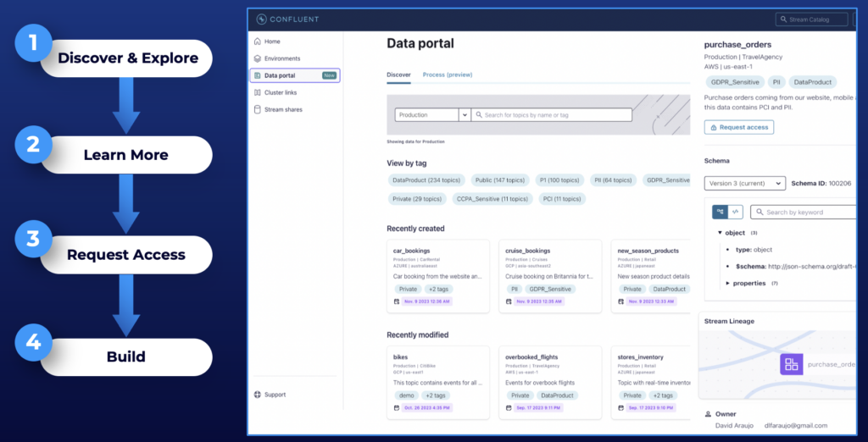Open the stores_inventory topic card title
Image resolution: width=868 pixels, height=442 pixels.
(x=640, y=357)
